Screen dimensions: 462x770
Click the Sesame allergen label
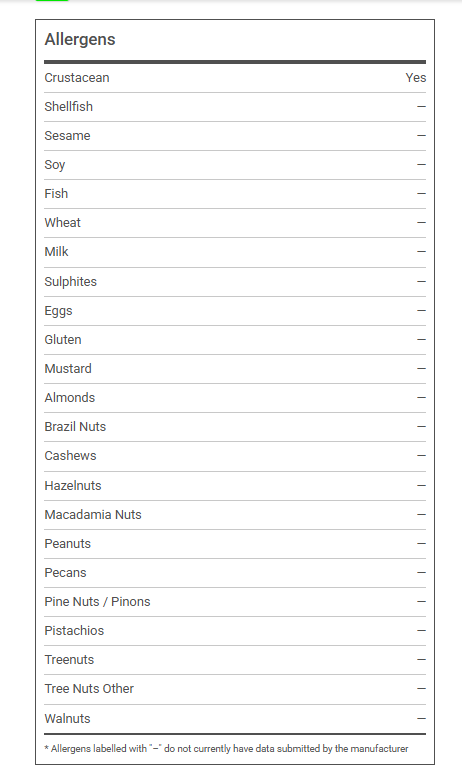67,136
